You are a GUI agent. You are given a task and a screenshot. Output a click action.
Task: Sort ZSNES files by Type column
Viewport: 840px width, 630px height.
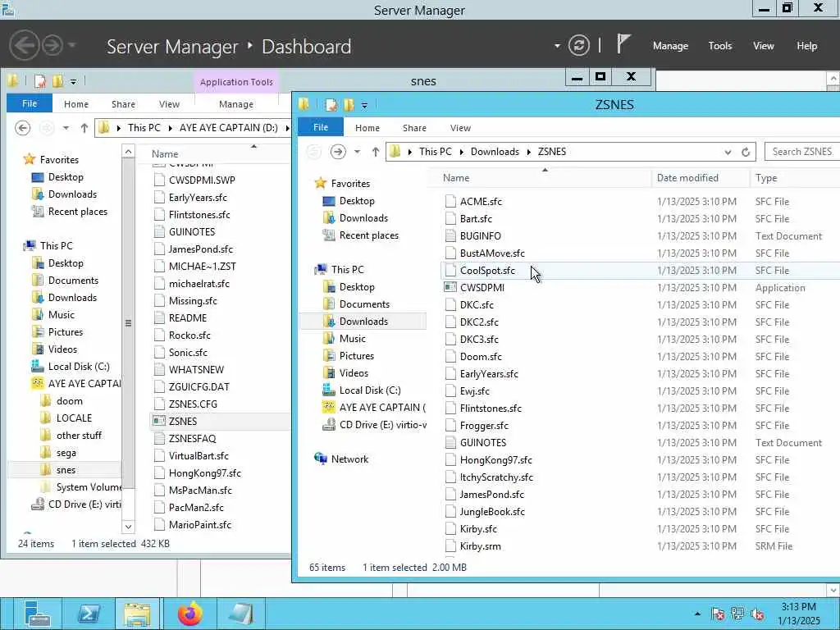click(x=794, y=178)
